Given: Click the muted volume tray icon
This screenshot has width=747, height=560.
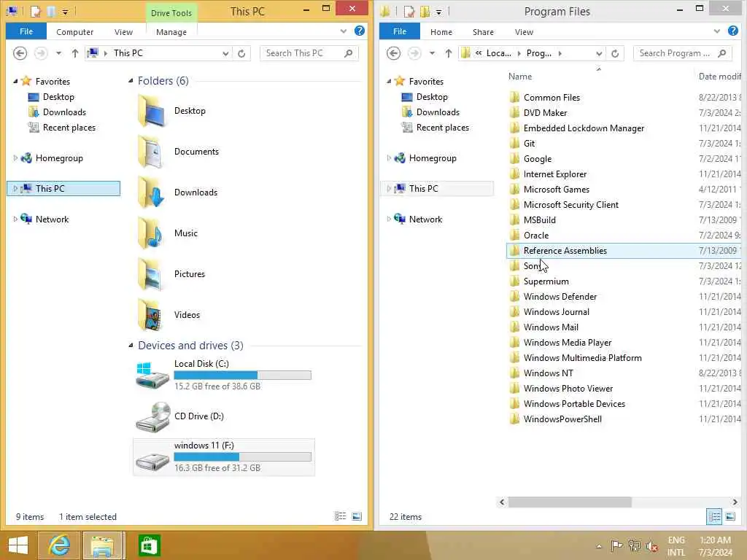Looking at the screenshot, I should click(652, 546).
